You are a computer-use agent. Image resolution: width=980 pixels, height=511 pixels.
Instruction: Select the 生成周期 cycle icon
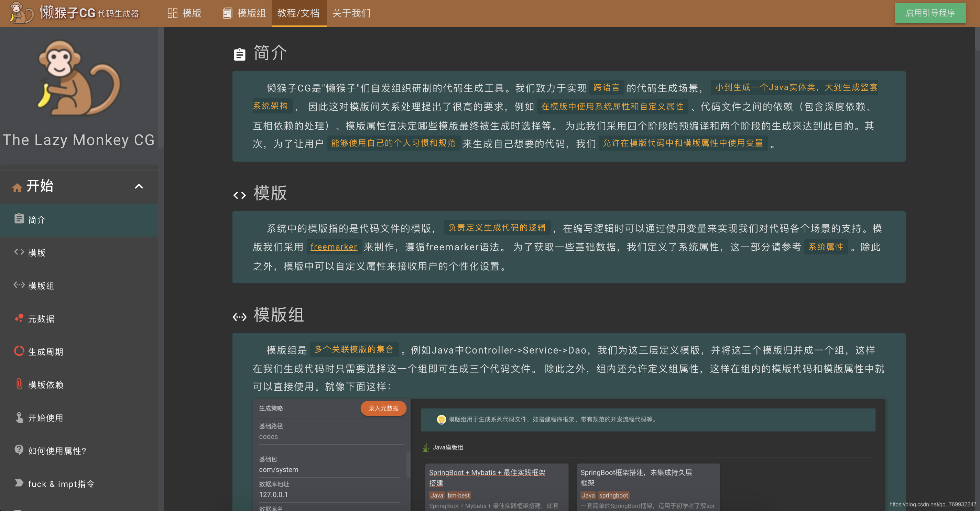(x=19, y=351)
